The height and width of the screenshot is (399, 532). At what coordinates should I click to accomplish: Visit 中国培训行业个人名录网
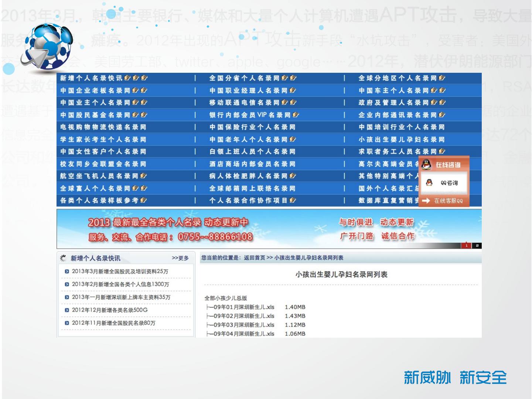[402, 127]
